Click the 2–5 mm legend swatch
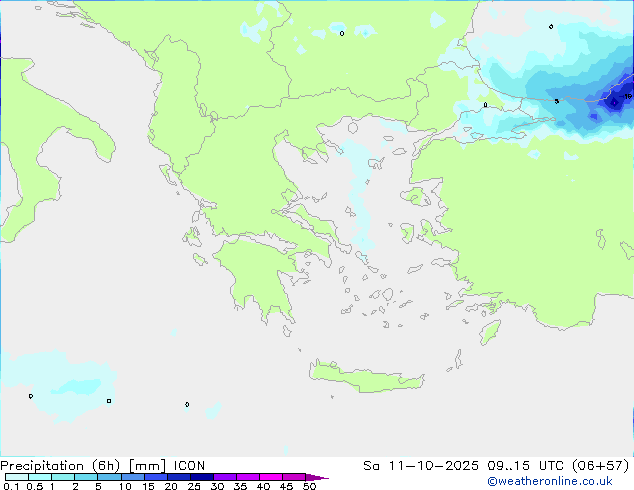 86,477
